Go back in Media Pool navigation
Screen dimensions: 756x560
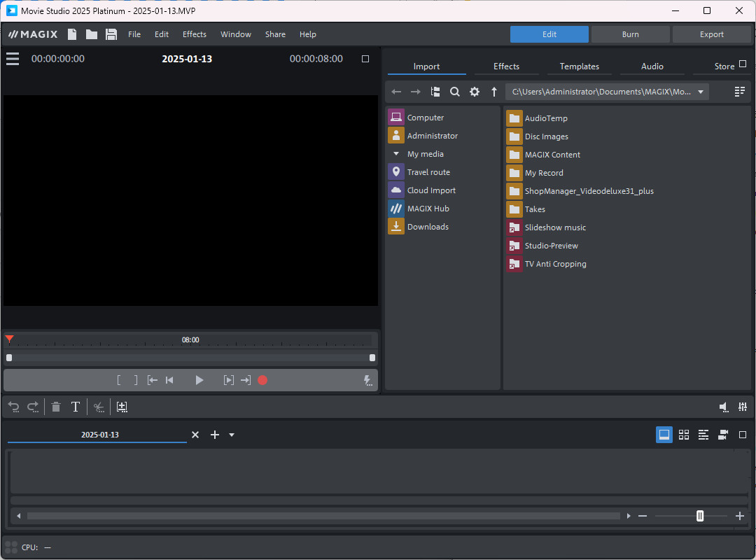[x=396, y=92]
